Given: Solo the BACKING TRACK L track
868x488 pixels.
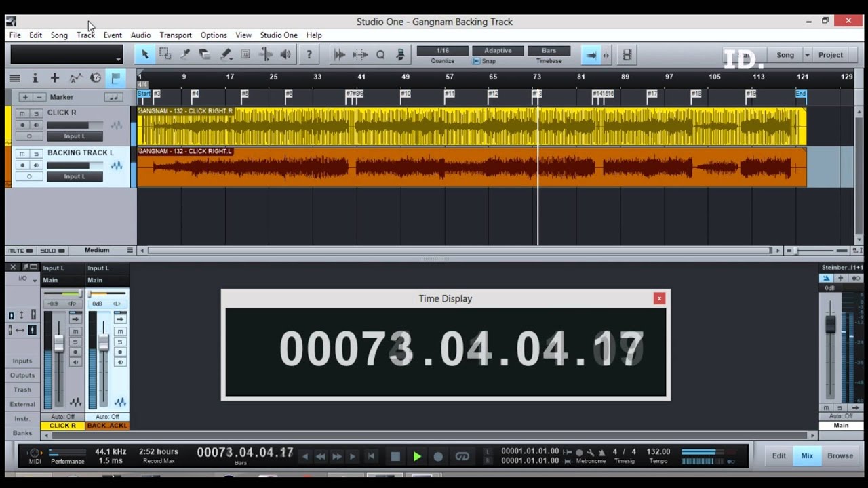Looking at the screenshot, I should coord(37,154).
